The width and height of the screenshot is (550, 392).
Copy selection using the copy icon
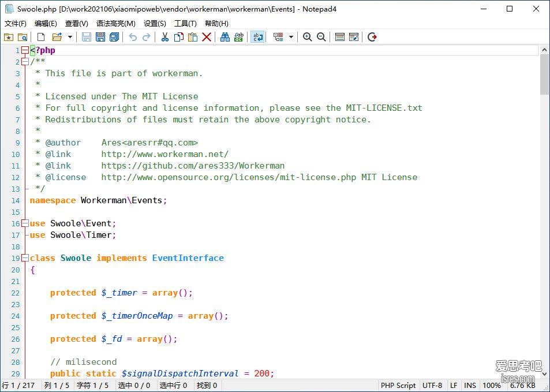[179, 37]
